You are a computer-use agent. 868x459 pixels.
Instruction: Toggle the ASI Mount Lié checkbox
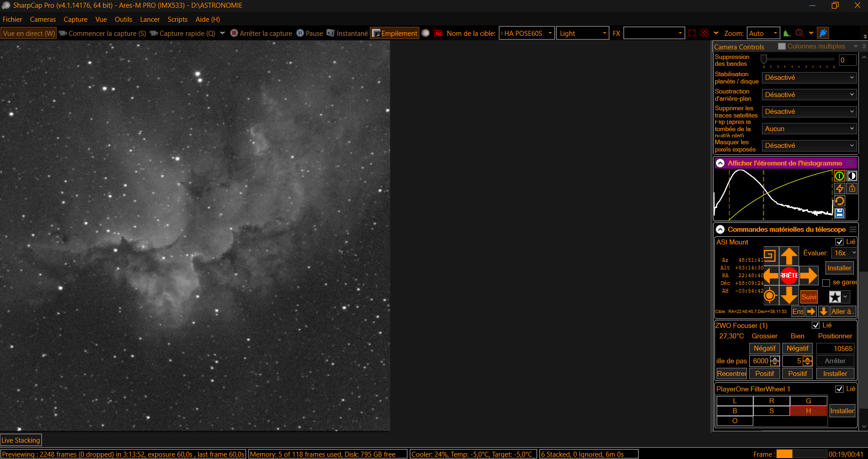pyautogui.click(x=839, y=242)
